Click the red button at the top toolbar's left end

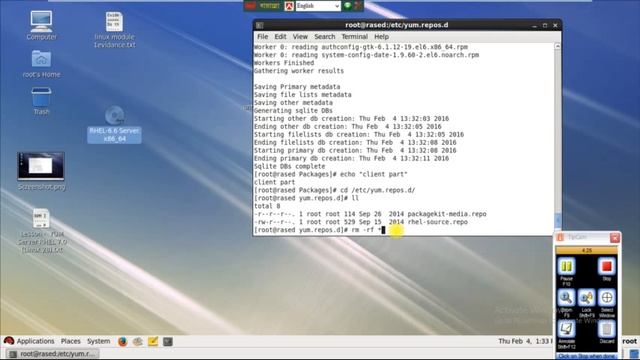point(250,6)
